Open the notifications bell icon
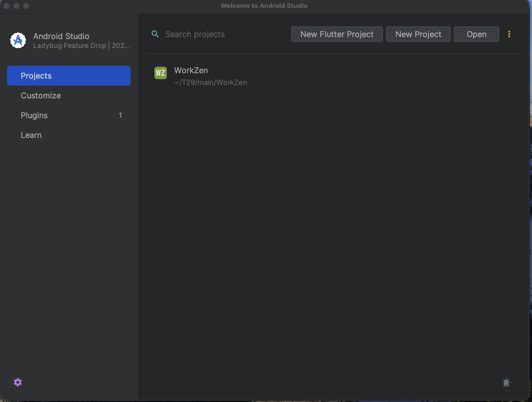Image resolution: width=532 pixels, height=402 pixels. 506,382
